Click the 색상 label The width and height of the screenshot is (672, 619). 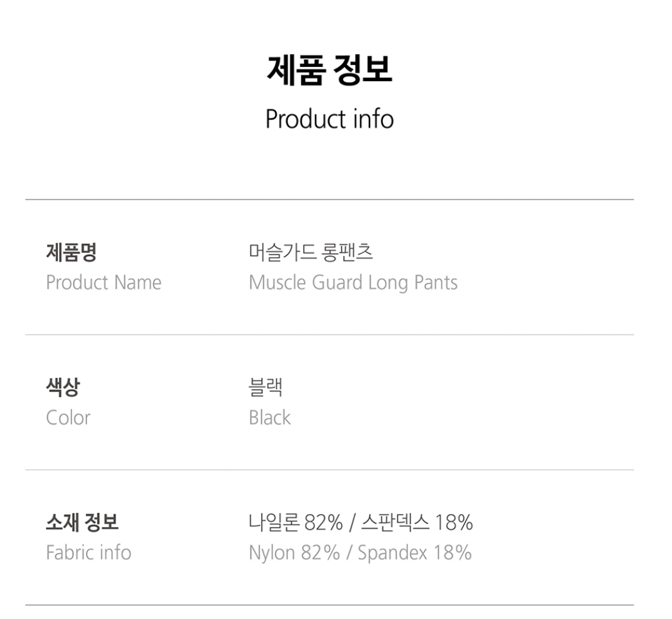(x=63, y=387)
